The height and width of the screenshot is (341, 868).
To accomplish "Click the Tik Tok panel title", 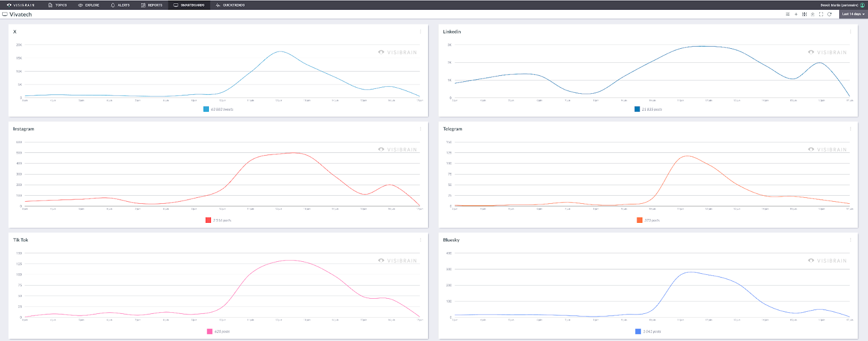I will [x=21, y=240].
